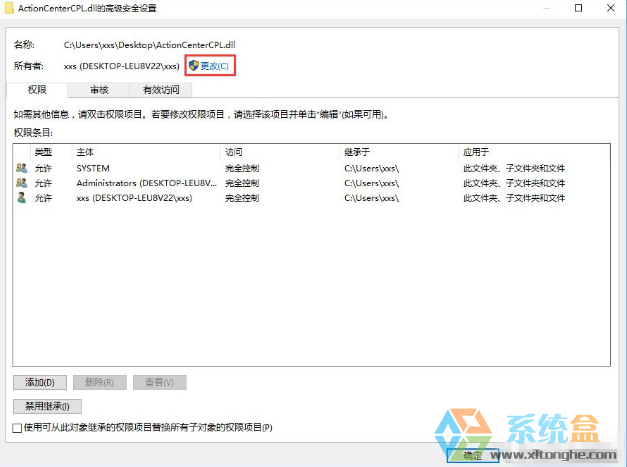Select the SYSTEM permission entry
Image resolution: width=627 pixels, height=467 pixels.
click(311, 168)
